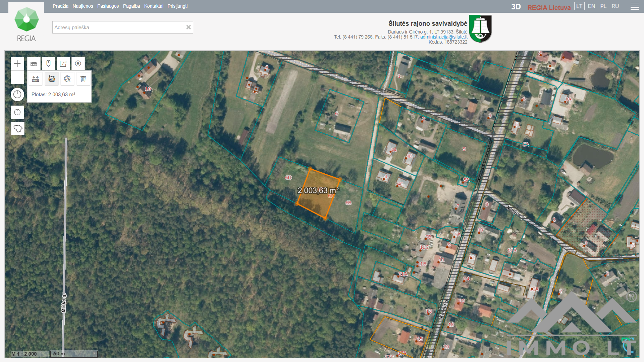Open the measurement tools ruler icon
The height and width of the screenshot is (362, 644).
click(34, 64)
